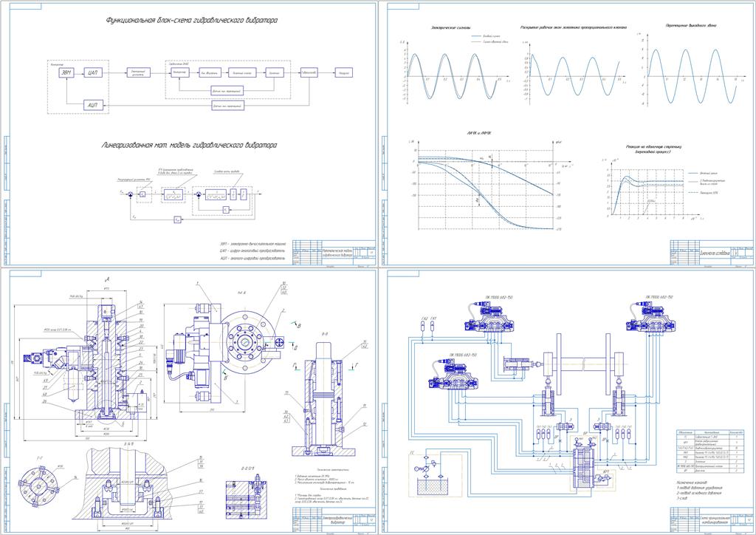Click the 'ЭВМ' block in the block diagram
Screen dimensions: 756x535
[x=66, y=73]
